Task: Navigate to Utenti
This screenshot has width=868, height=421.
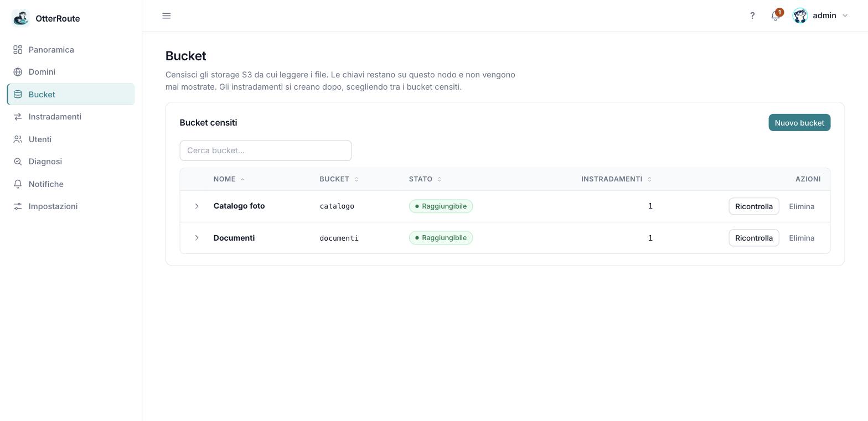Action: click(71, 139)
